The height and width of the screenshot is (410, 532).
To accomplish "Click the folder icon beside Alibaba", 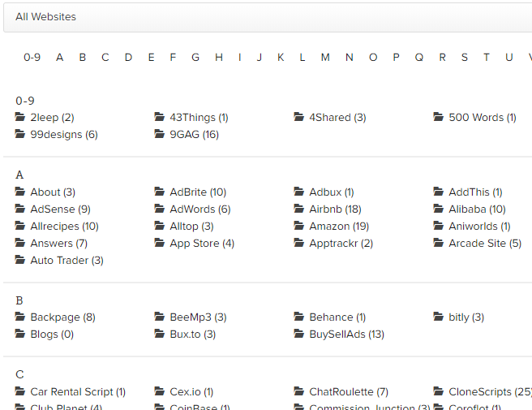I will point(439,209).
